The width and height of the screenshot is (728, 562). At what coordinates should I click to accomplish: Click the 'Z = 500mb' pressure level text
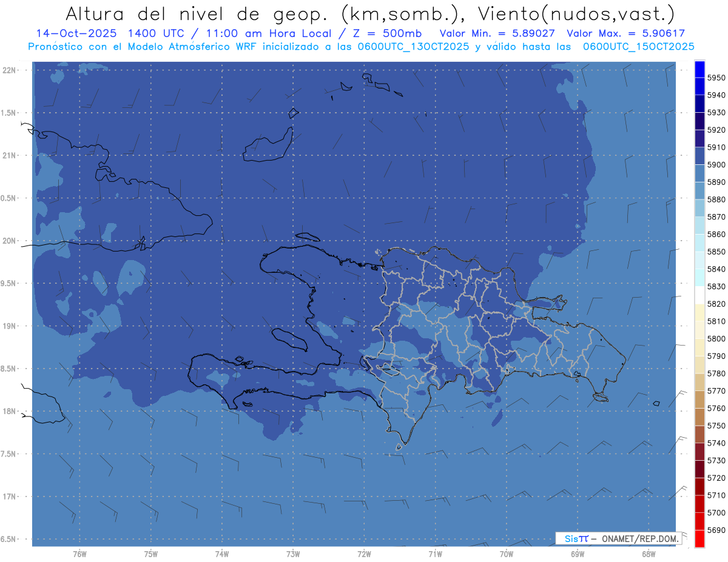click(x=387, y=33)
